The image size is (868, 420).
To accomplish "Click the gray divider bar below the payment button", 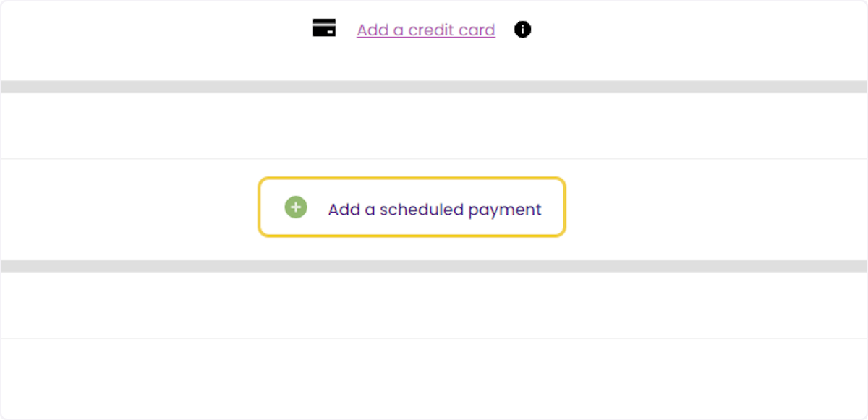I will pyautogui.click(x=434, y=265).
